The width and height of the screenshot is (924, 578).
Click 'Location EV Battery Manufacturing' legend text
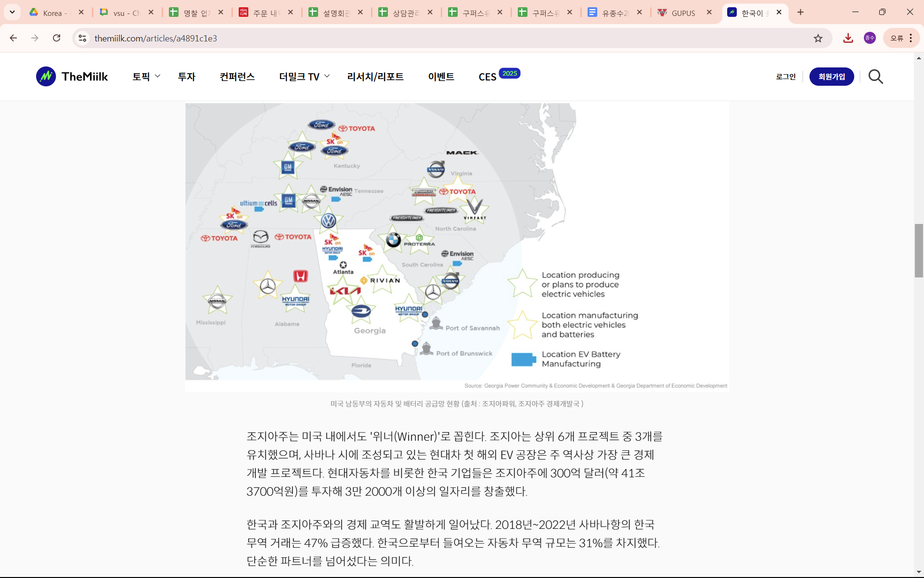(581, 359)
